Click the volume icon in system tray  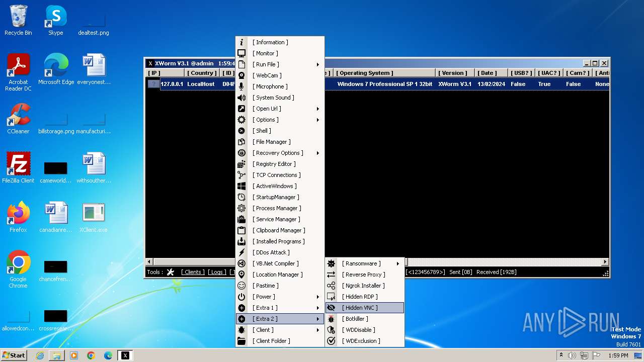coord(572,355)
